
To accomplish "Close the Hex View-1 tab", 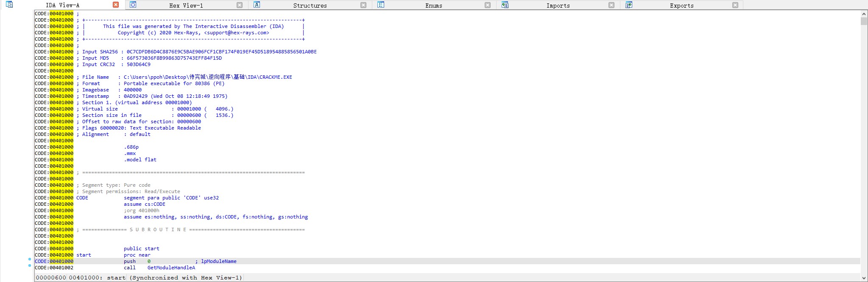I will click(x=240, y=5).
